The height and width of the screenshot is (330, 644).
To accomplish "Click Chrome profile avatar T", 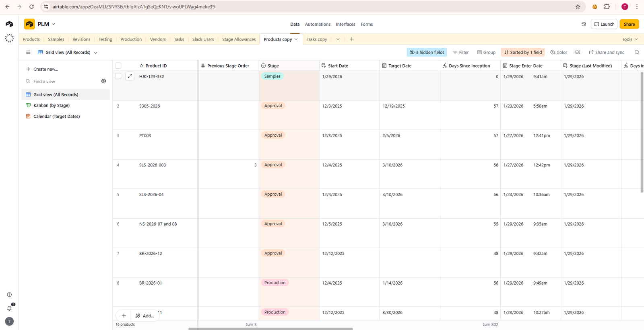I will pos(625,7).
